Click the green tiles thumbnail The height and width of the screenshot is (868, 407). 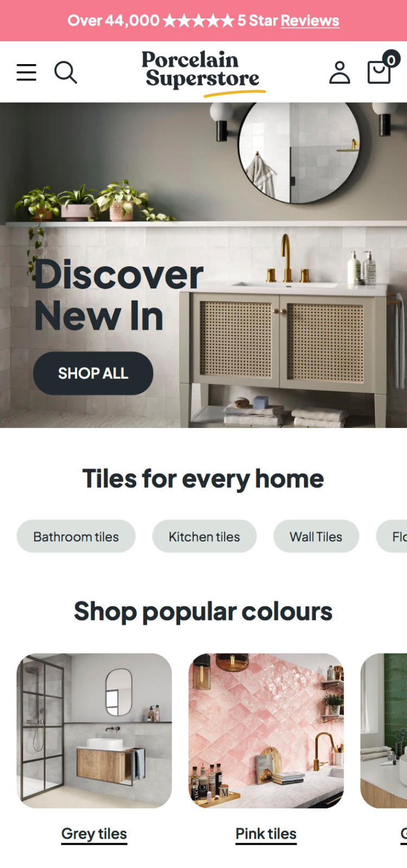click(x=384, y=731)
